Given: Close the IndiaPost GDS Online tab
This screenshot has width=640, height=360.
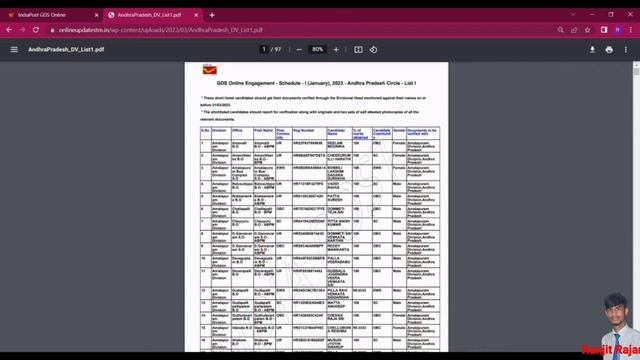Looking at the screenshot, I should click(96, 15).
